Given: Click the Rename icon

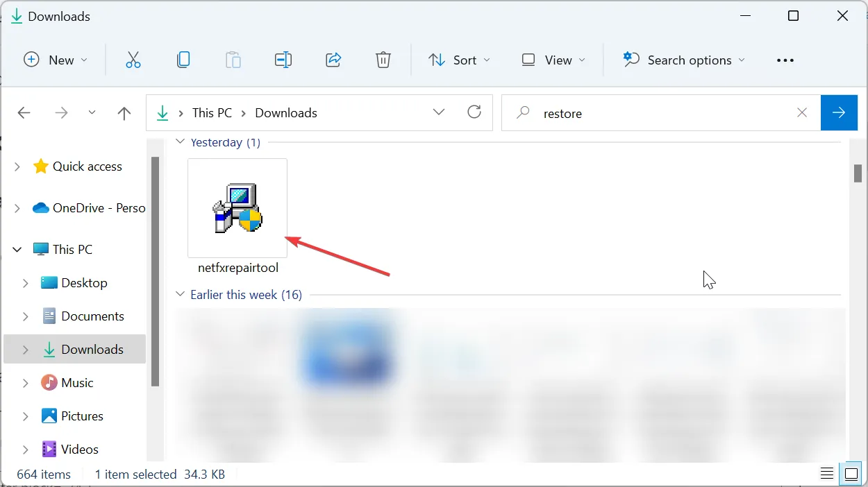Looking at the screenshot, I should click(x=283, y=60).
